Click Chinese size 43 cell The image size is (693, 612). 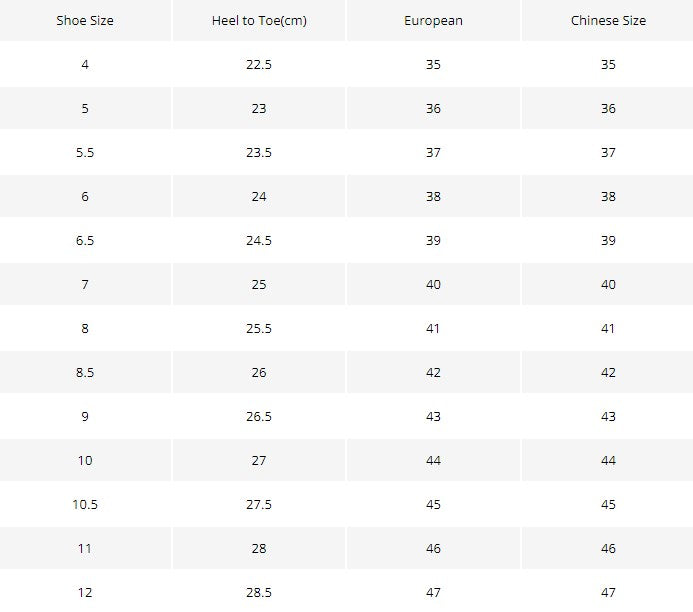tap(608, 416)
